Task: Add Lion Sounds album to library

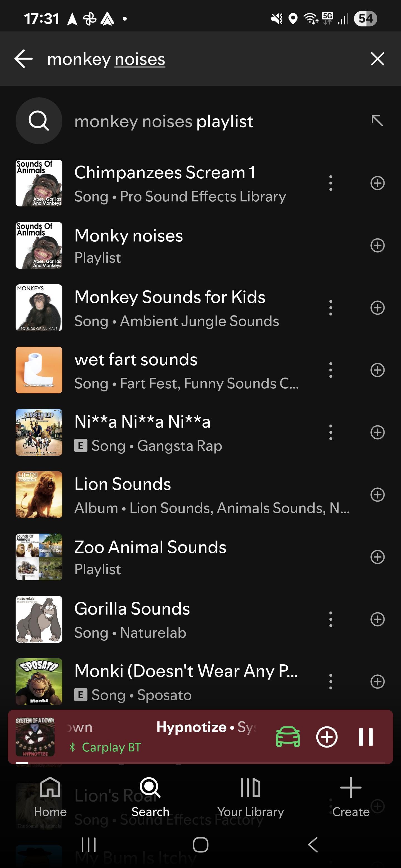Action: [377, 495]
